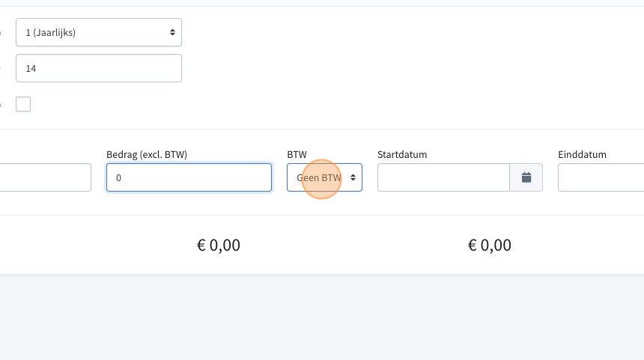Open the Startdatum calendar picker icon

pyautogui.click(x=526, y=177)
